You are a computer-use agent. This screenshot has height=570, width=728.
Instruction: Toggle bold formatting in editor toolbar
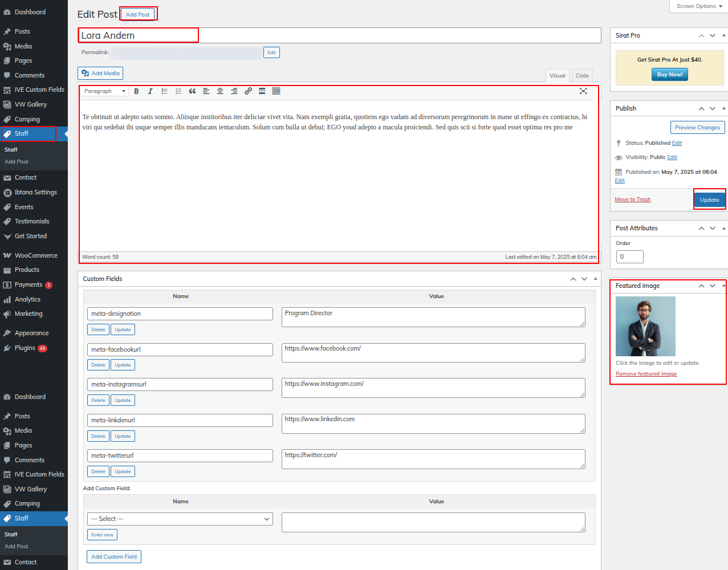136,91
